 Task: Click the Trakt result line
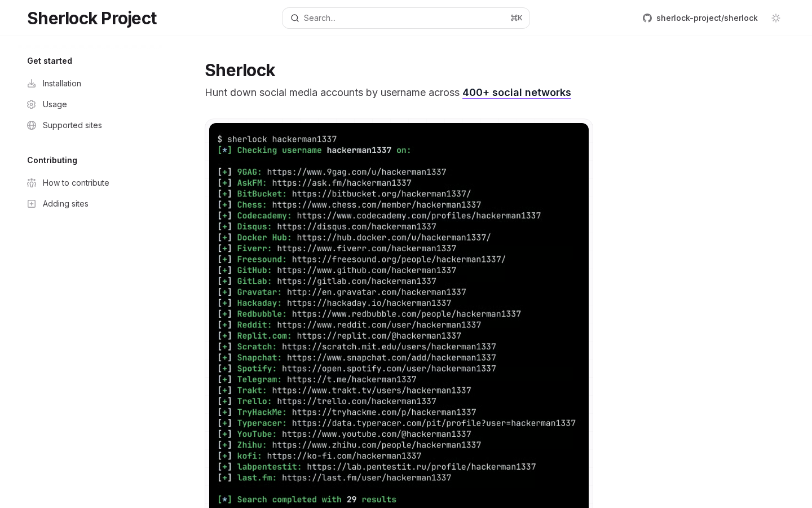(344, 391)
